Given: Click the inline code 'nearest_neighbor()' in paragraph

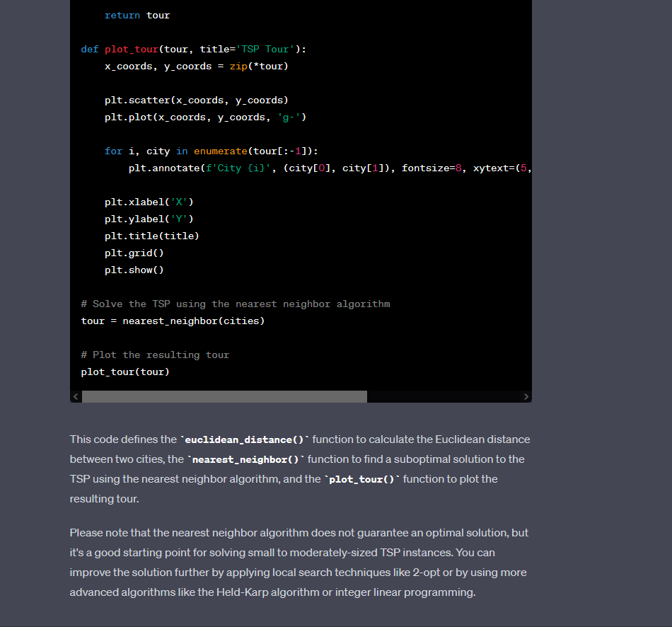Looking at the screenshot, I should pyautogui.click(x=245, y=459).
